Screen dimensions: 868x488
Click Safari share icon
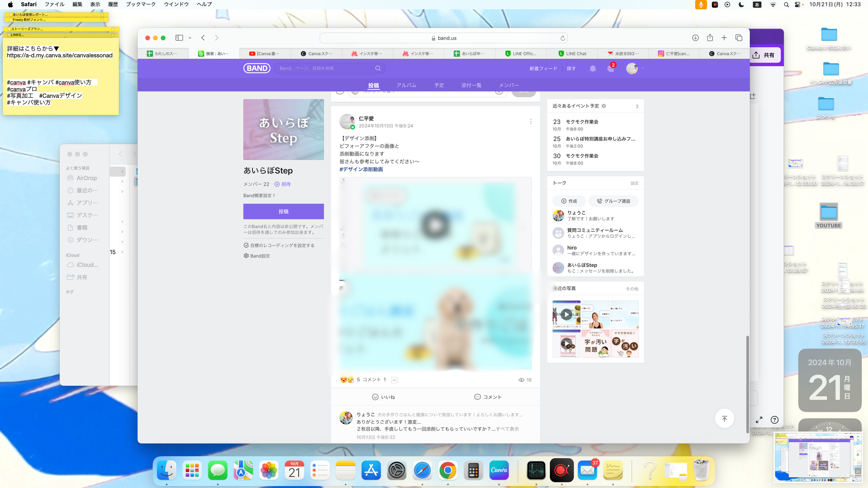click(x=710, y=38)
